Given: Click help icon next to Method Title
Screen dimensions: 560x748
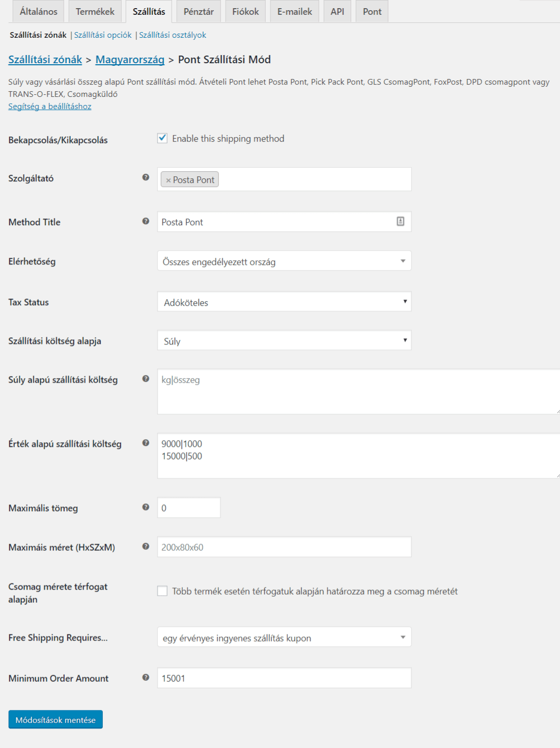Looking at the screenshot, I should [x=146, y=221].
